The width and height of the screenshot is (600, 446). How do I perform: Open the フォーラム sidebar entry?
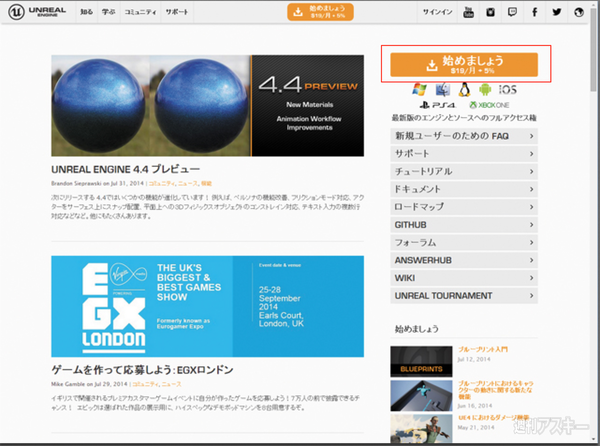pos(464,243)
